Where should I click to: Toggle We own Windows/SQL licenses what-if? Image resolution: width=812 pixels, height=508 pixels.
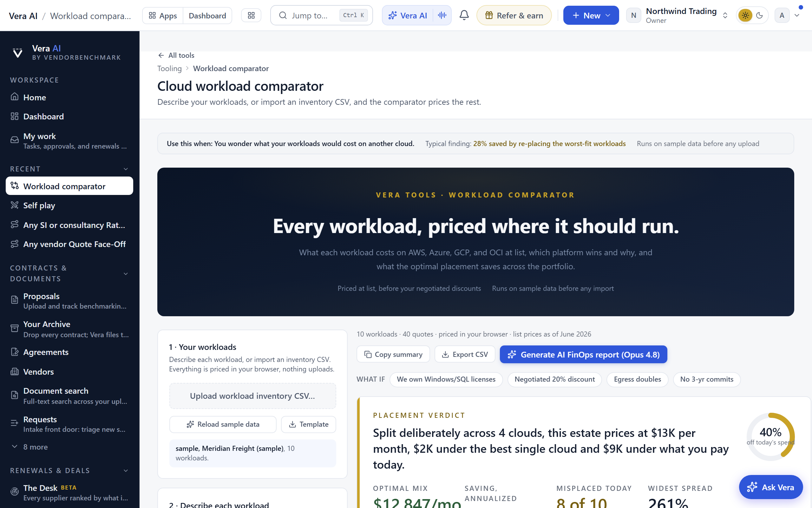[446, 379]
